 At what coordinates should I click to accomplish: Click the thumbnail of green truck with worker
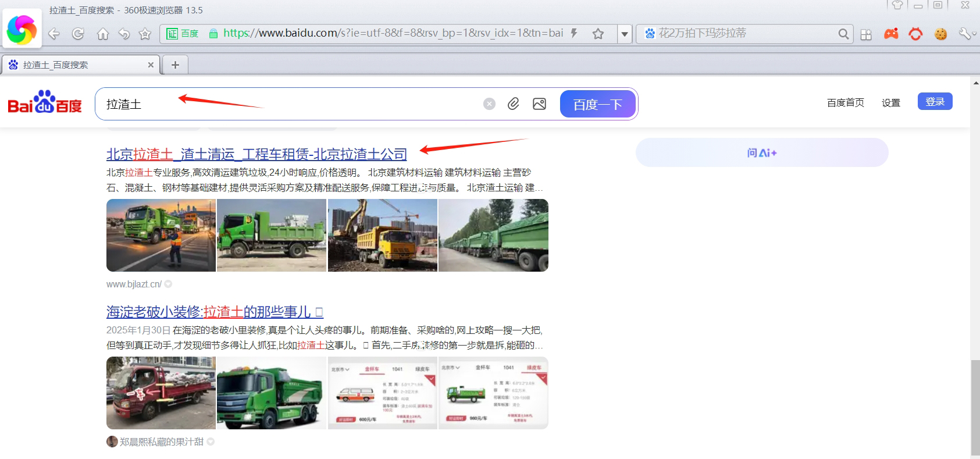pyautogui.click(x=161, y=235)
